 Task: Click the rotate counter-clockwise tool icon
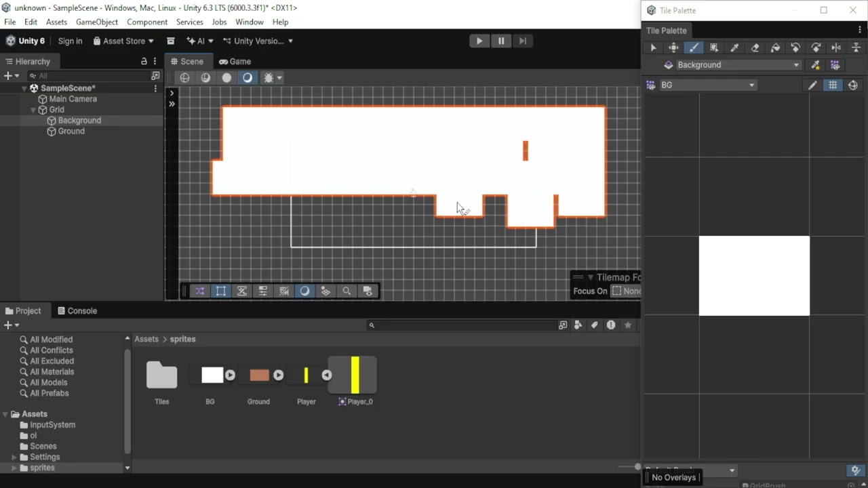point(795,47)
